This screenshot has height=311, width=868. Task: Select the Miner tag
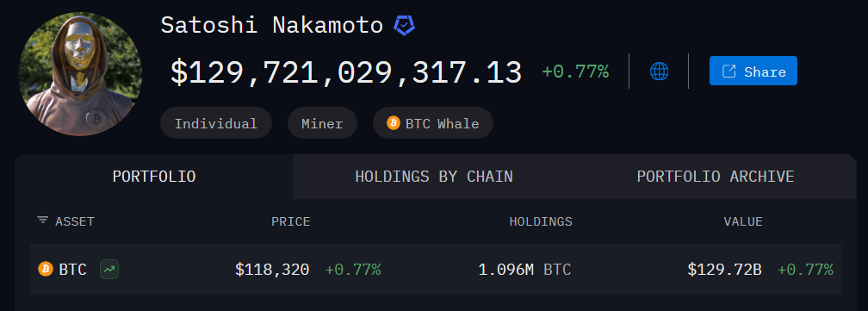click(x=322, y=123)
